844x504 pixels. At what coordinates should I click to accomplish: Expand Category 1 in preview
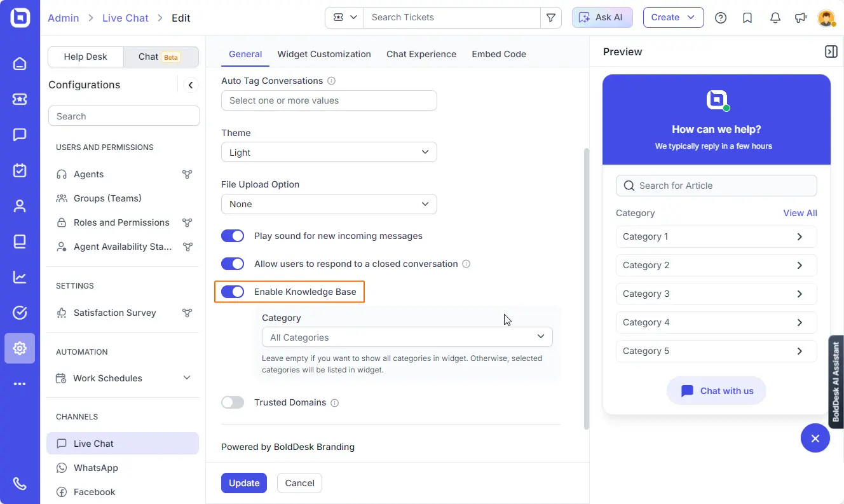pos(716,236)
